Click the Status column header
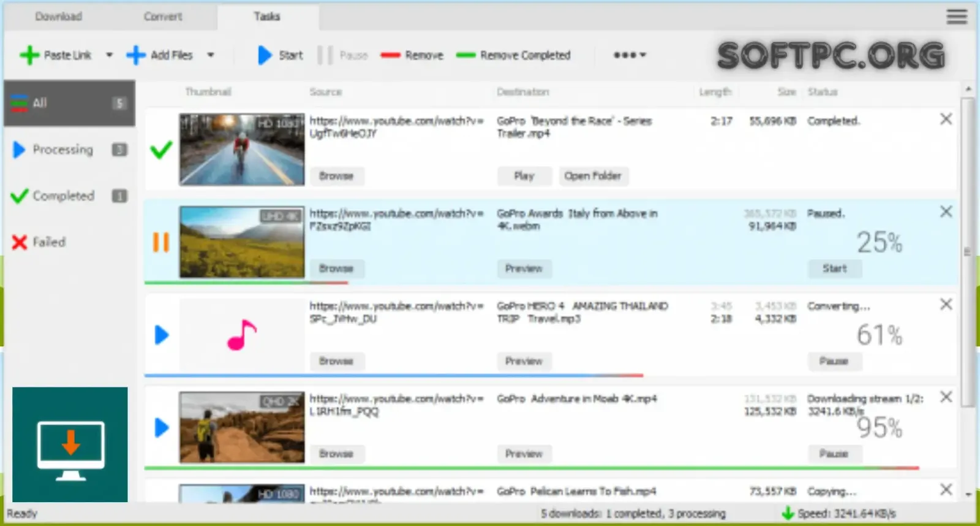Image resolution: width=980 pixels, height=526 pixels. [823, 92]
